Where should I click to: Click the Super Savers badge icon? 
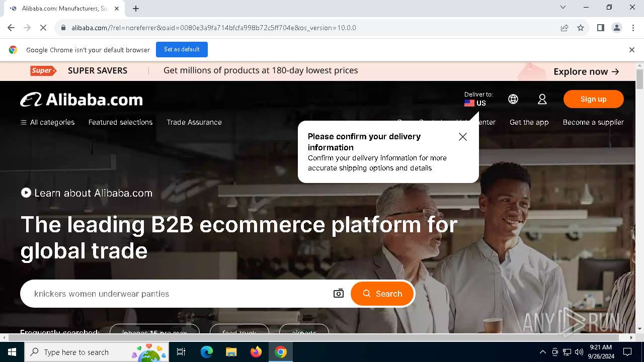pyautogui.click(x=43, y=71)
